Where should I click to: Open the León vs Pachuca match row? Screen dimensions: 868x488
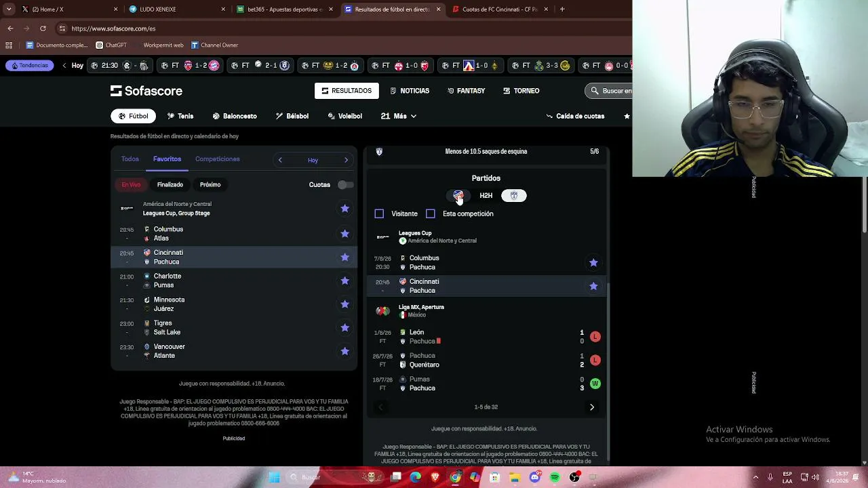coord(486,337)
